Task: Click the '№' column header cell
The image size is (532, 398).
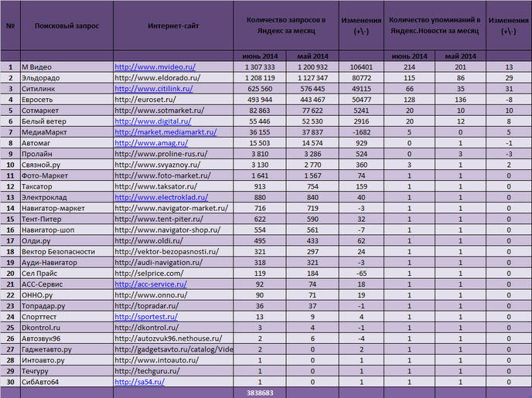Action: point(10,26)
